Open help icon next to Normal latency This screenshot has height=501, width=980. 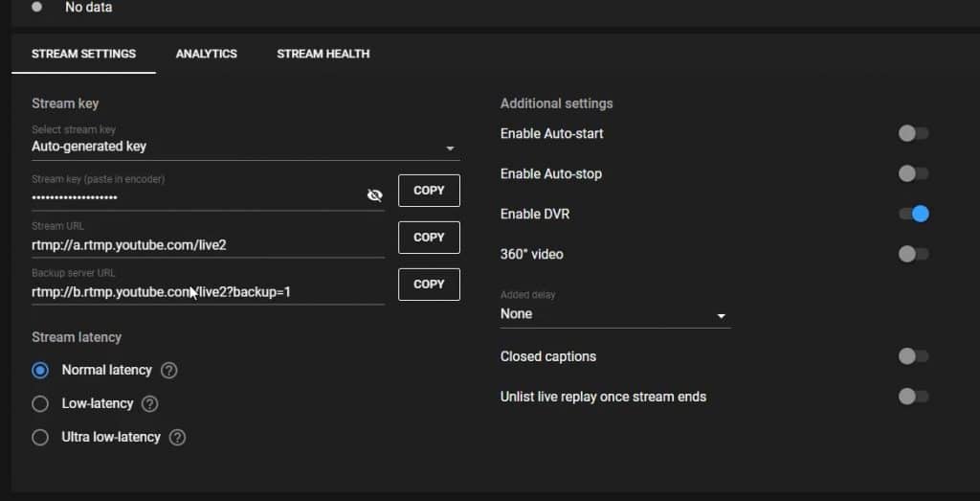tap(168, 371)
